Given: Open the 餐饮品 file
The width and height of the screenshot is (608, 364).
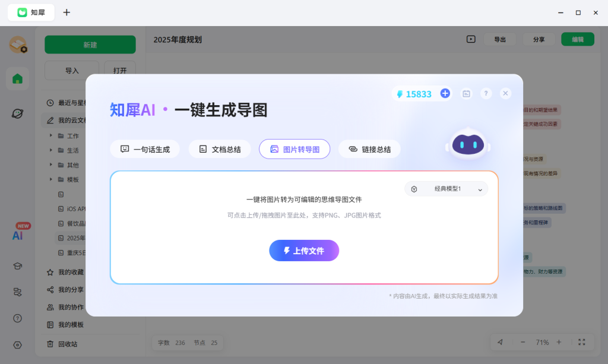Looking at the screenshot, I should pyautogui.click(x=72, y=224).
